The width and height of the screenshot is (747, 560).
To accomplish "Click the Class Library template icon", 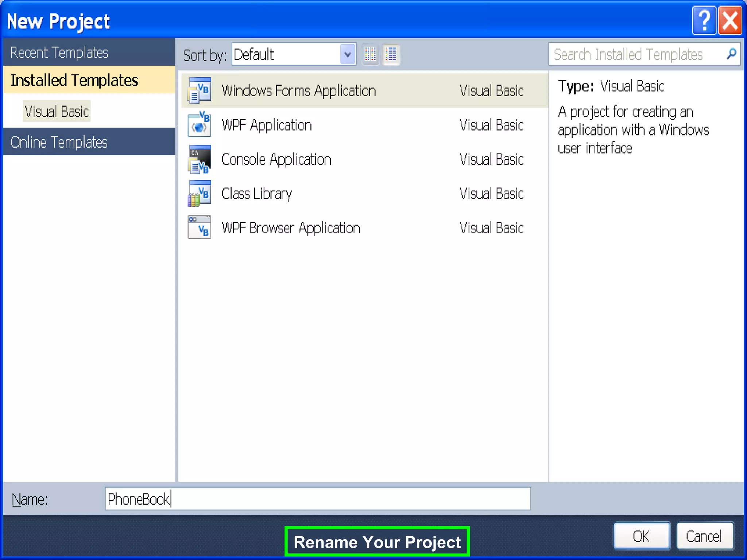I will [199, 194].
